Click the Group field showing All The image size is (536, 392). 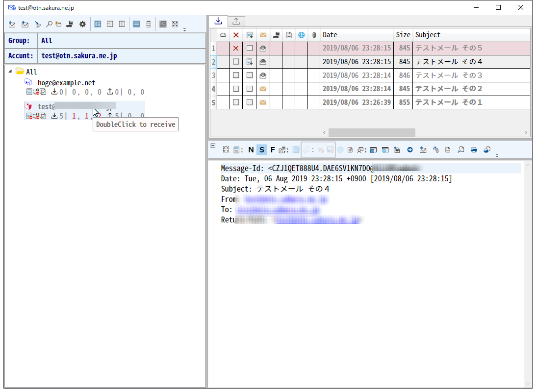pos(121,41)
